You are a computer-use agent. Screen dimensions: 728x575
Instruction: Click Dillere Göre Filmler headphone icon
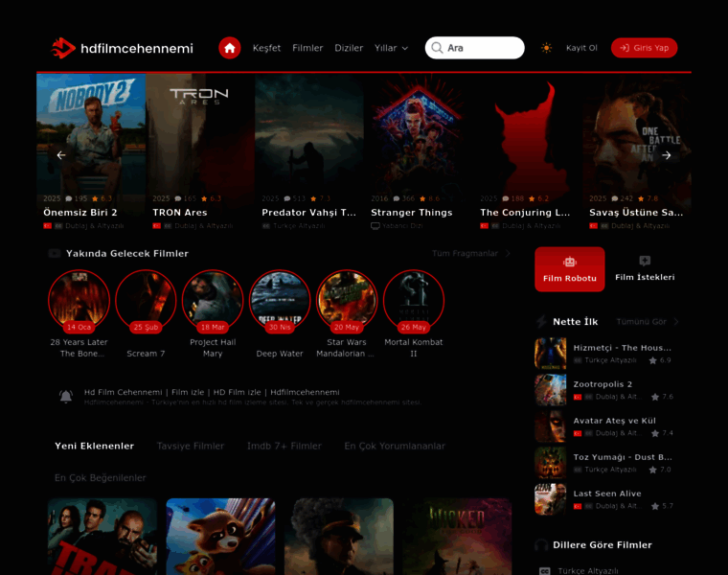click(541, 544)
